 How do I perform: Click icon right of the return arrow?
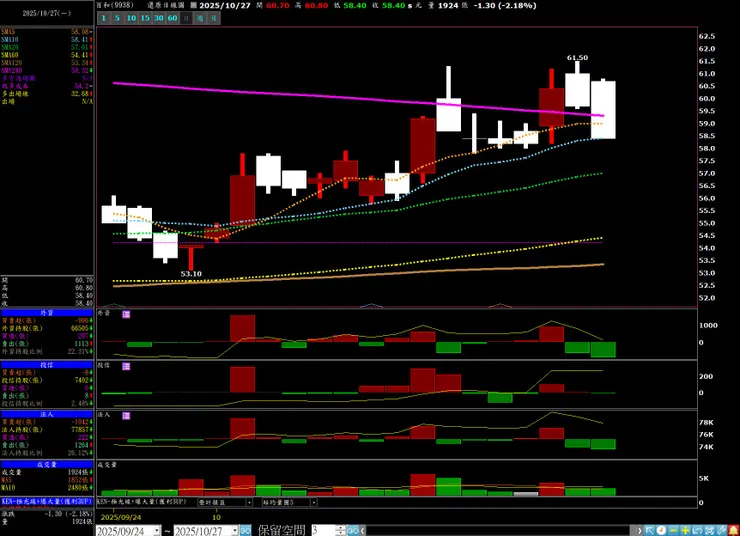(x=709, y=530)
